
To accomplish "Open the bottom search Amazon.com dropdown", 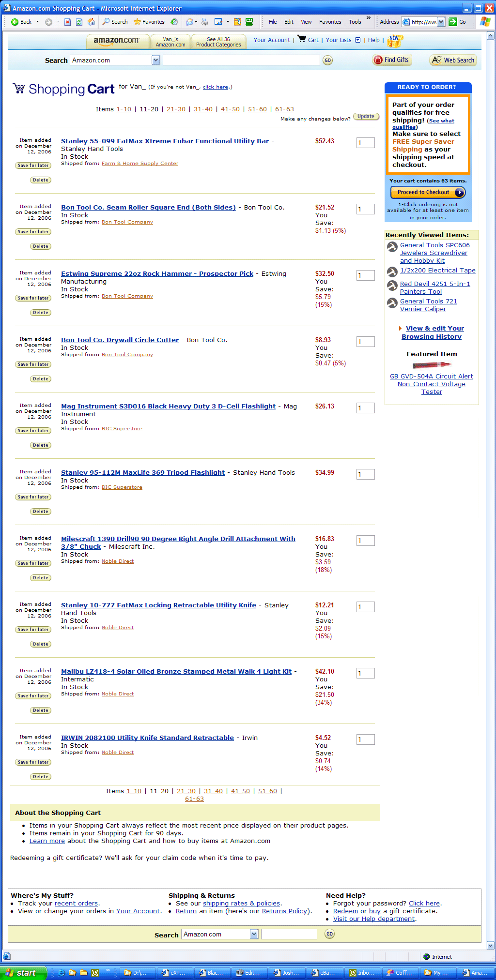I will pos(254,934).
